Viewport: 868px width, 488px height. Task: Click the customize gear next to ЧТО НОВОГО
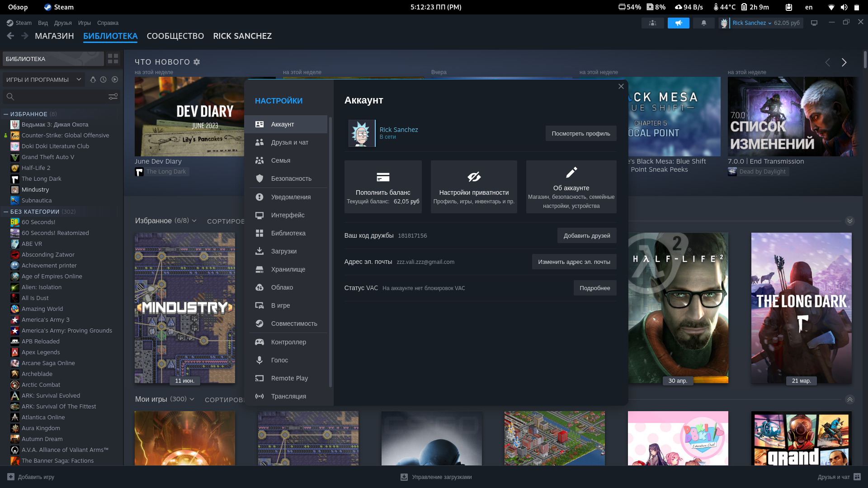pyautogui.click(x=197, y=62)
